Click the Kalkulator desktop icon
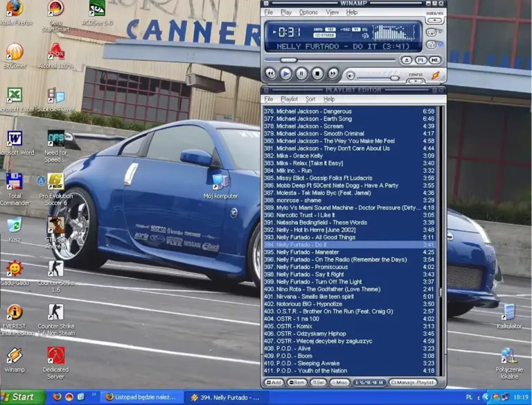 [x=509, y=317]
